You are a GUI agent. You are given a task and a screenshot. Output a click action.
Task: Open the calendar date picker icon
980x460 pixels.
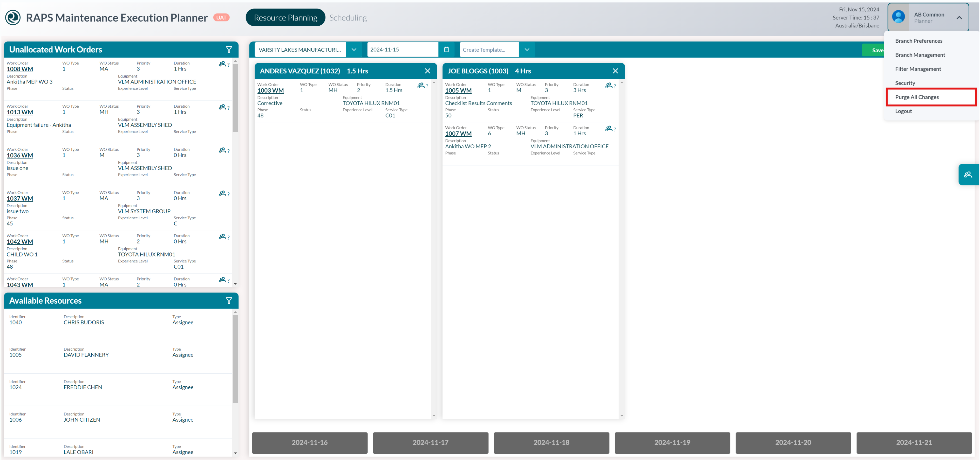click(x=446, y=50)
